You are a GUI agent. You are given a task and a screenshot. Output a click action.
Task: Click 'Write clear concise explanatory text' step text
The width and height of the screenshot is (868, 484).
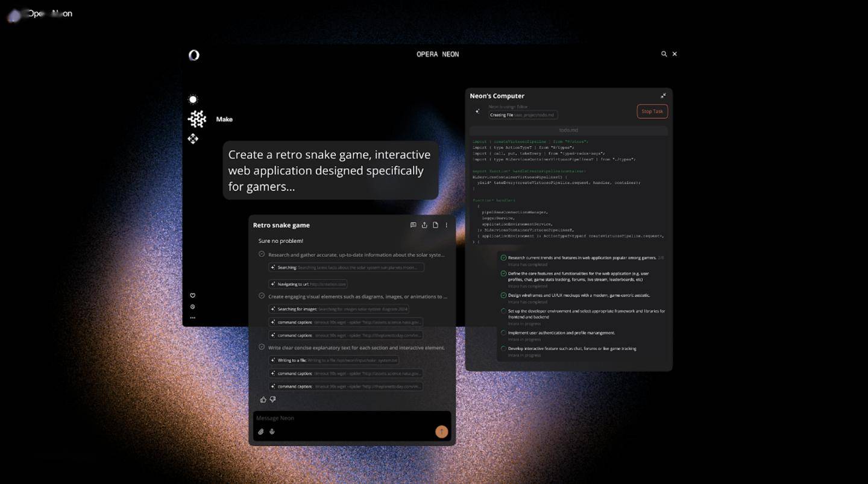(x=356, y=348)
